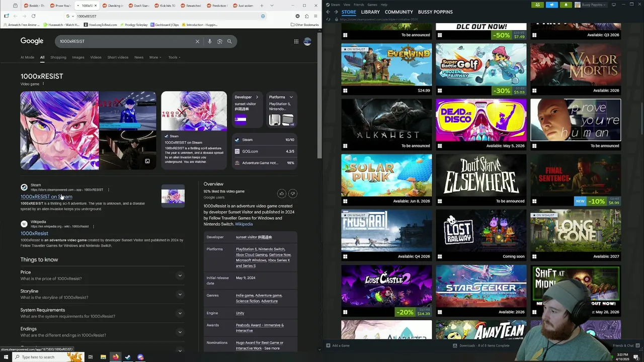
Task: Switch to the Images search tab
Action: point(78,57)
